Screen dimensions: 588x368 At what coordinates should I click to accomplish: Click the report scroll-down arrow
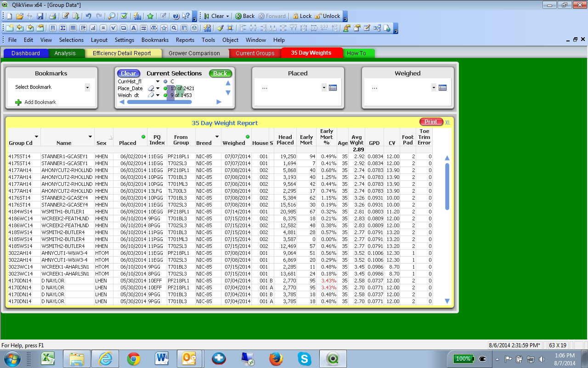447,301
